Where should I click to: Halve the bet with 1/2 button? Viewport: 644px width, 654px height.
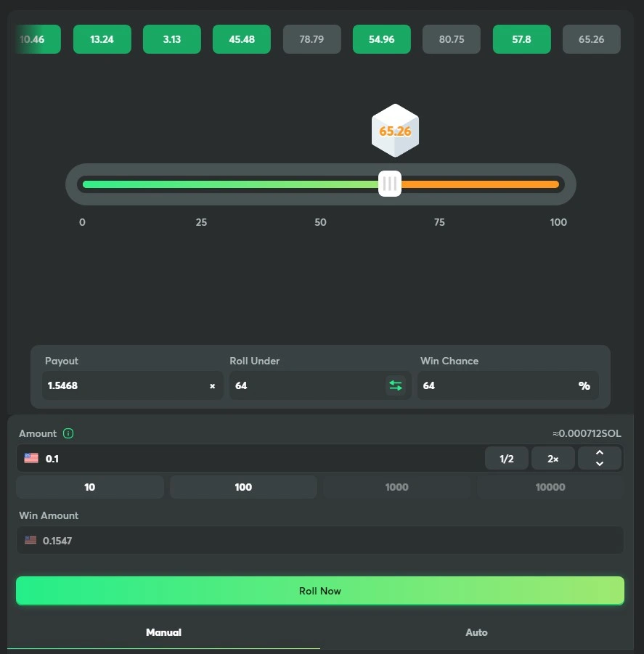pos(506,459)
